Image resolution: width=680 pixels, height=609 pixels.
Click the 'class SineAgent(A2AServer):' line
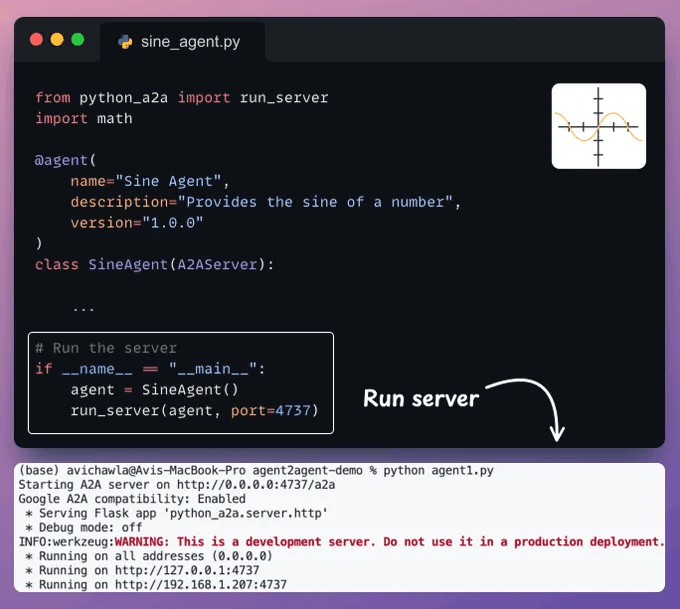click(154, 264)
